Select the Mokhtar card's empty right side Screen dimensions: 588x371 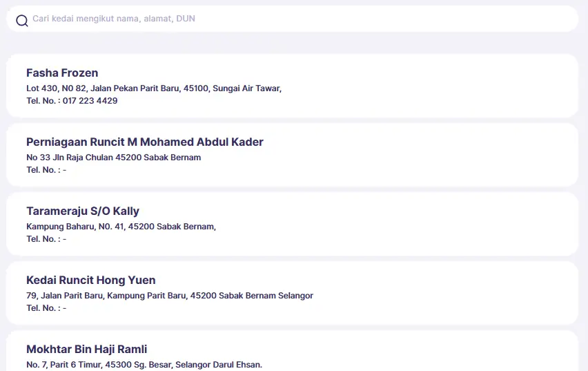(x=449, y=354)
